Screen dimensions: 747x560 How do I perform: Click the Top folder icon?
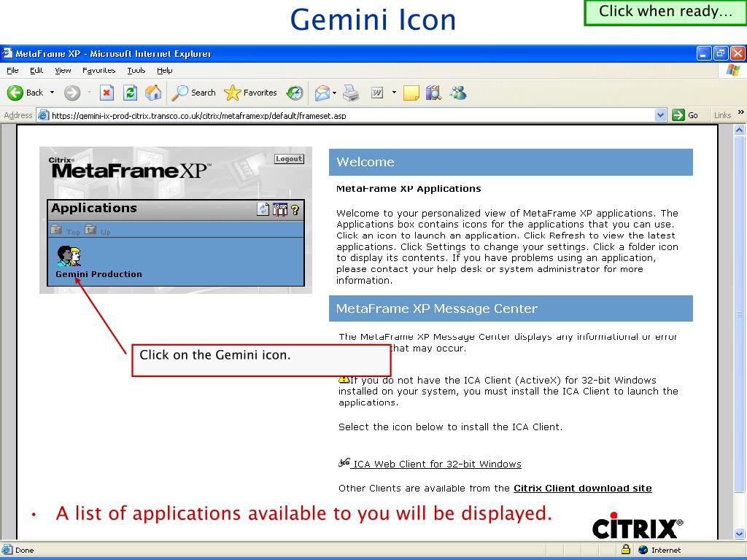click(56, 230)
